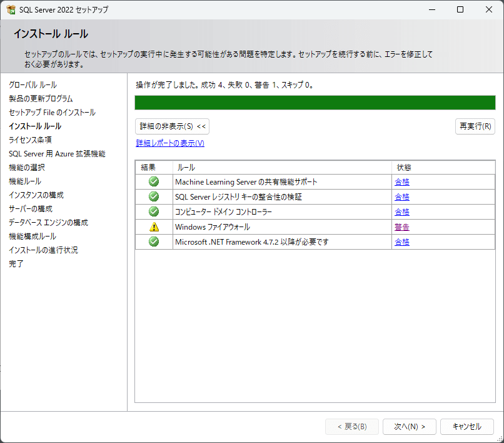Click the キャンセル button
This screenshot has height=443, width=504.
pos(466,427)
